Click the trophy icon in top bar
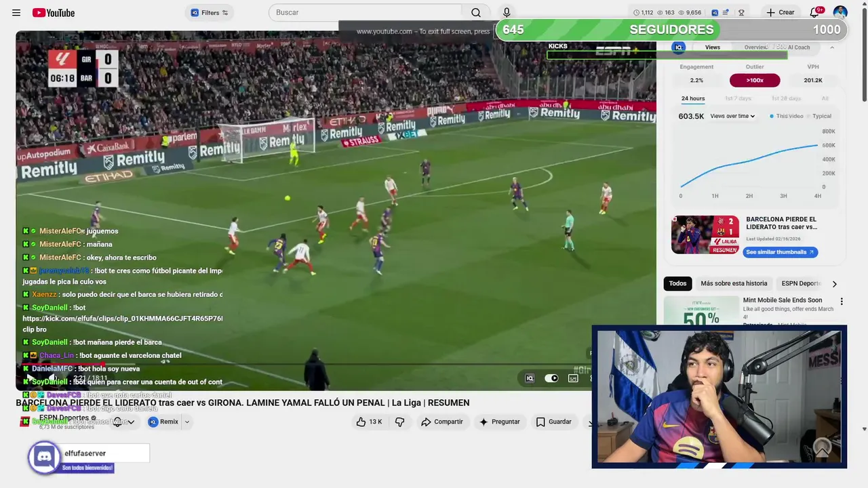 click(x=741, y=13)
